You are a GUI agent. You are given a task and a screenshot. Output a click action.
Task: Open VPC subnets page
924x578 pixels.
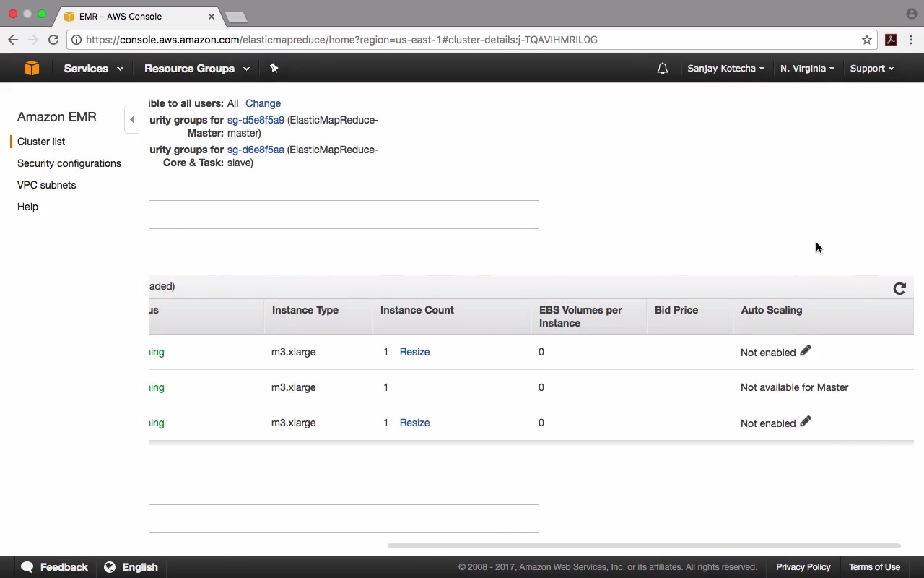(x=46, y=185)
